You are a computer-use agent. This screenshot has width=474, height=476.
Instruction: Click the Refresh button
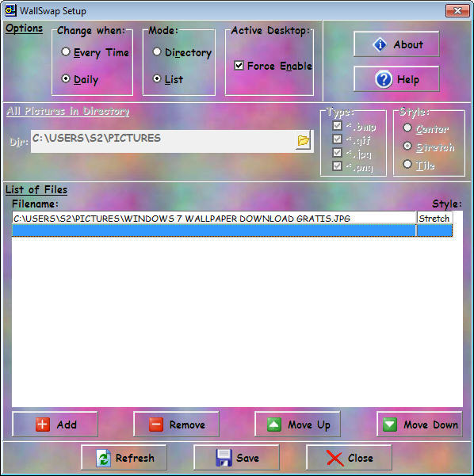click(x=124, y=458)
